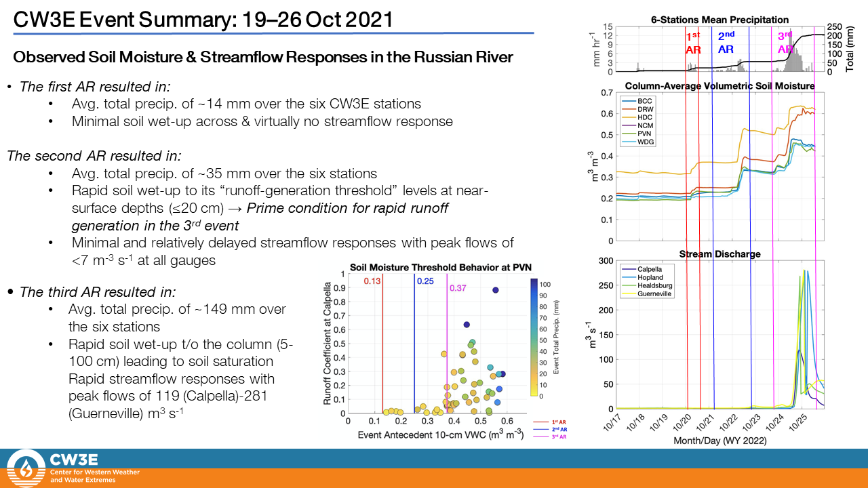The image size is (868, 488).
Task: Click the blue 0.25 threshold value label
Action: pyautogui.click(x=426, y=281)
